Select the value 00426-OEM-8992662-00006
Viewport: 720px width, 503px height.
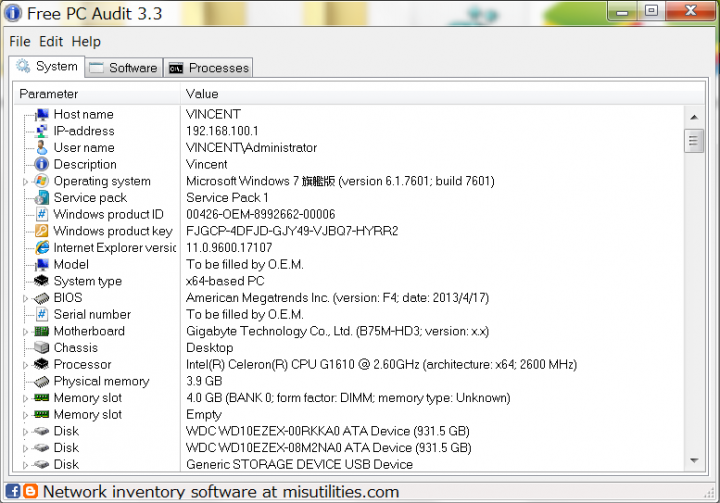(260, 214)
